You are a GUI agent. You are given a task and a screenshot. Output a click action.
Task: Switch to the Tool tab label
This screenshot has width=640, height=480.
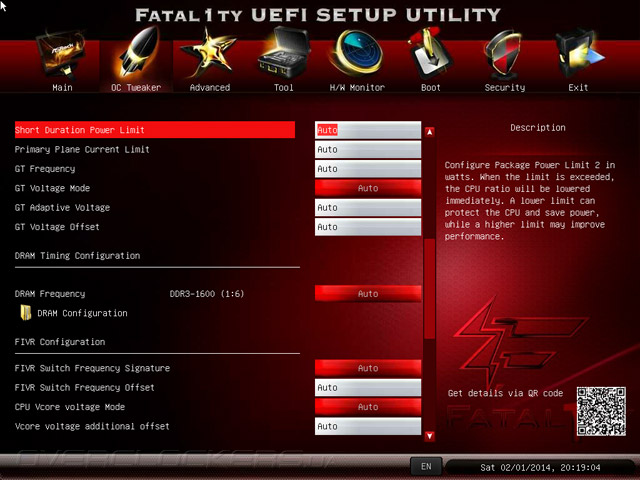point(284,87)
